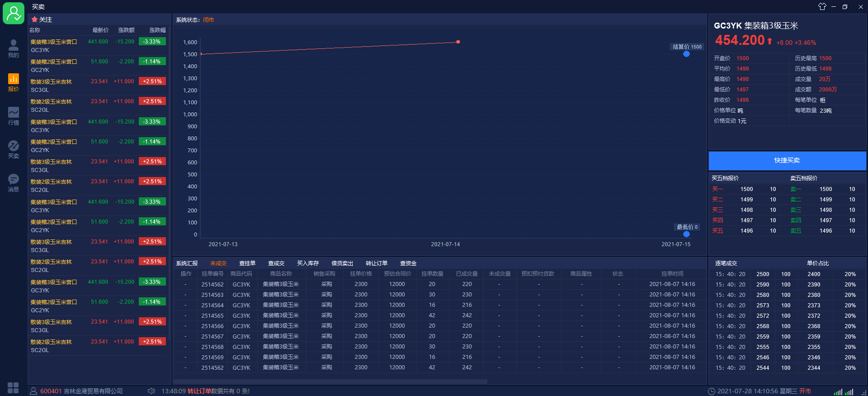Select the 系统汇报 tab
This screenshot has height=396, width=868.
click(x=187, y=263)
